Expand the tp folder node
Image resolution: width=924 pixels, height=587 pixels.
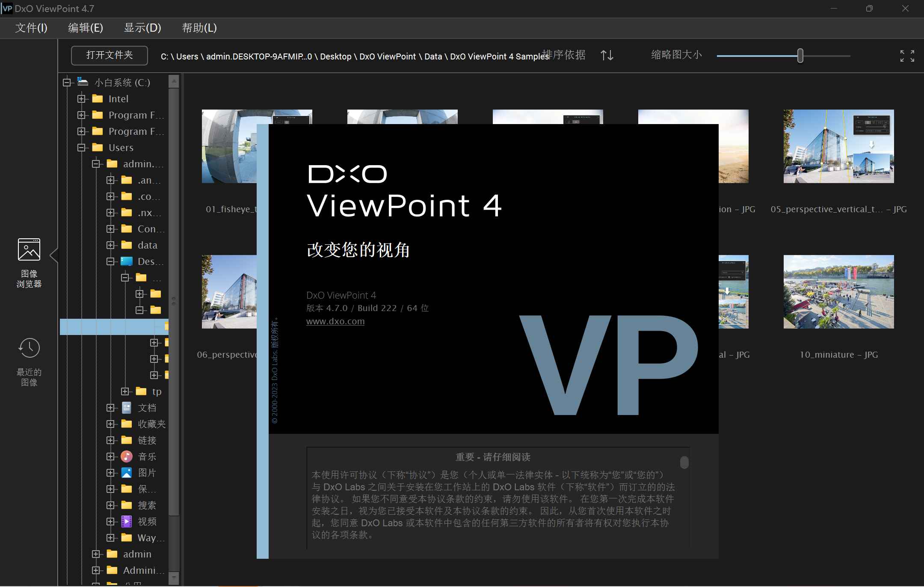[x=125, y=391]
